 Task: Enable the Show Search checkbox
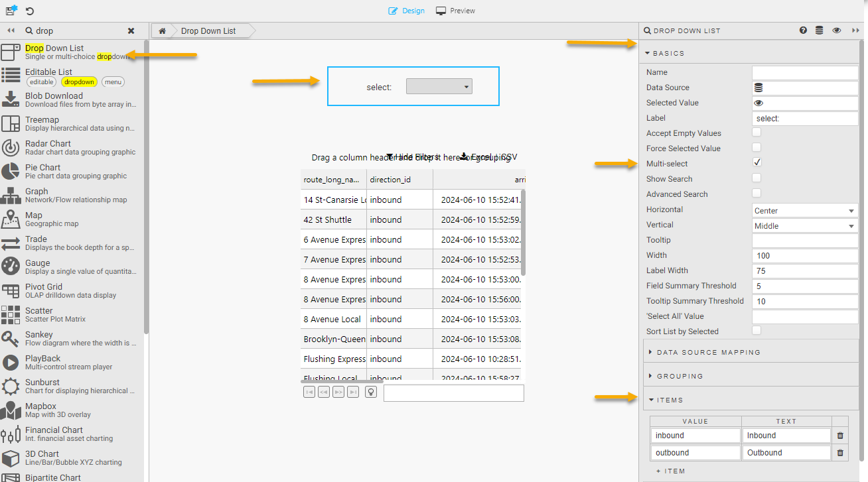tap(757, 178)
